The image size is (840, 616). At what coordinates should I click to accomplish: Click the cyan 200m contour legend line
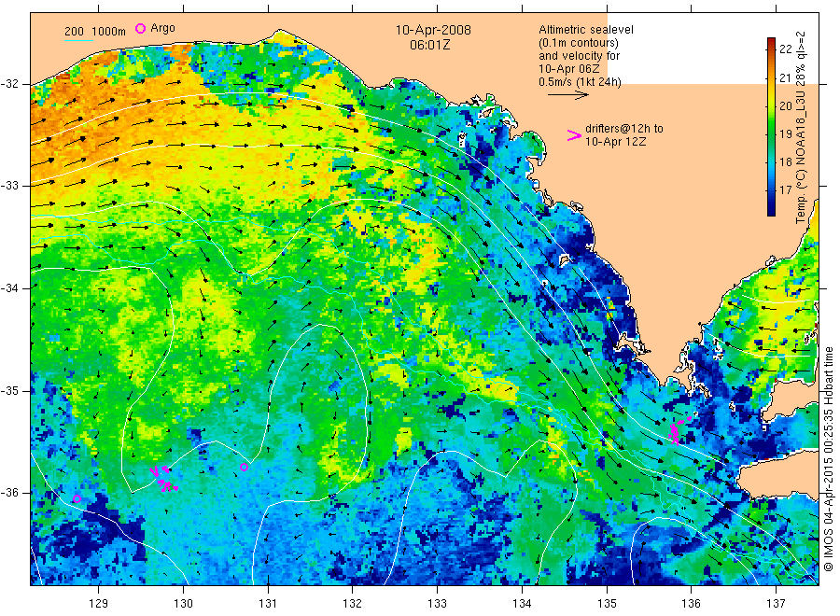pyautogui.click(x=78, y=41)
